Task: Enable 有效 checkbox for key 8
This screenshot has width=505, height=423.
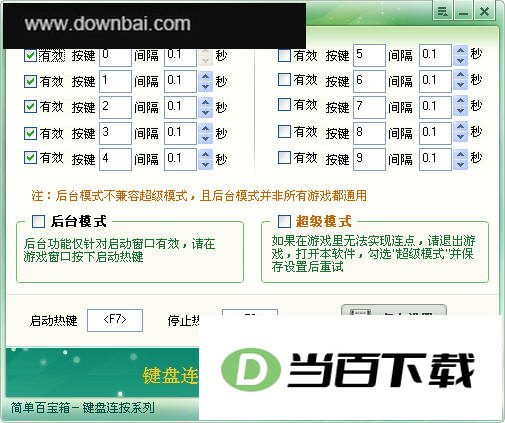Action: (x=284, y=131)
